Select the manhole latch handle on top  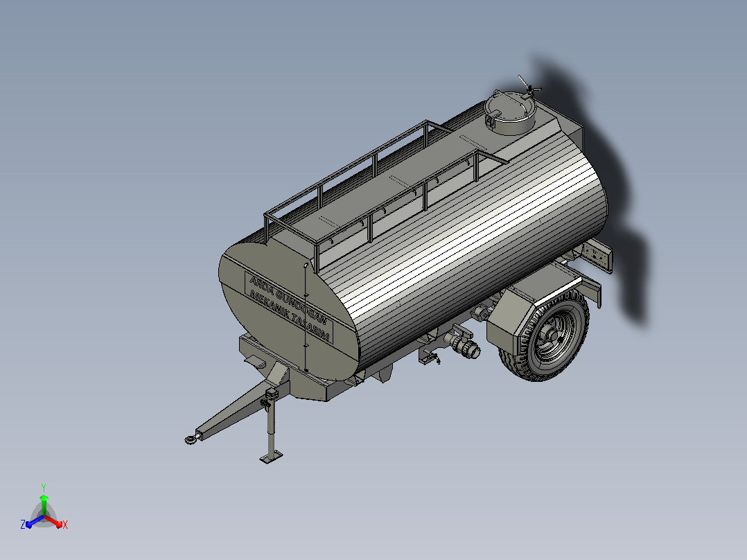529,85
